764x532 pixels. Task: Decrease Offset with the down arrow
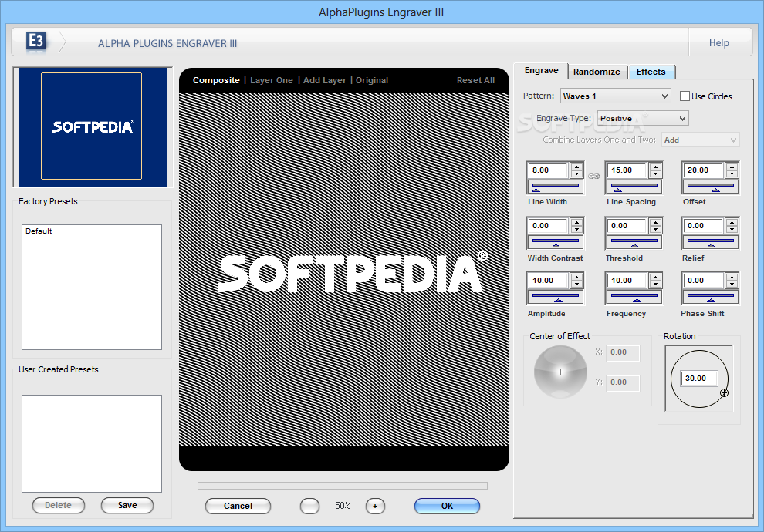[732, 173]
